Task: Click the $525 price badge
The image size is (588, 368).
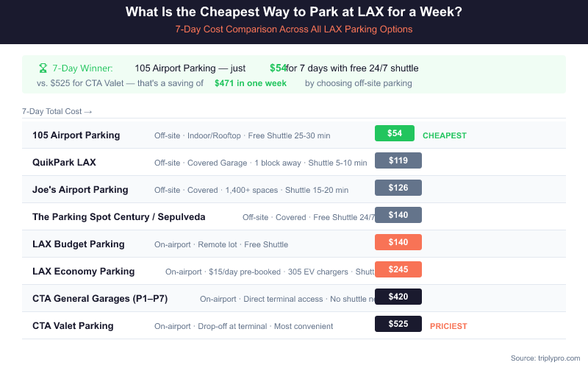Action: click(398, 324)
